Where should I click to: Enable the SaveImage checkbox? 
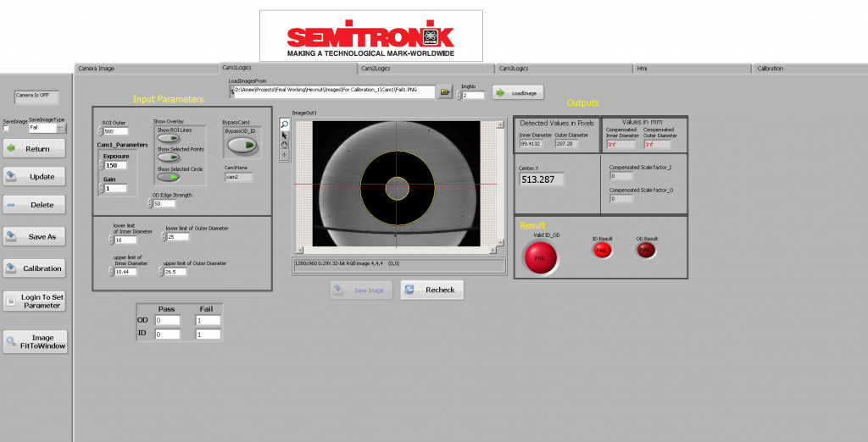[x=8, y=129]
